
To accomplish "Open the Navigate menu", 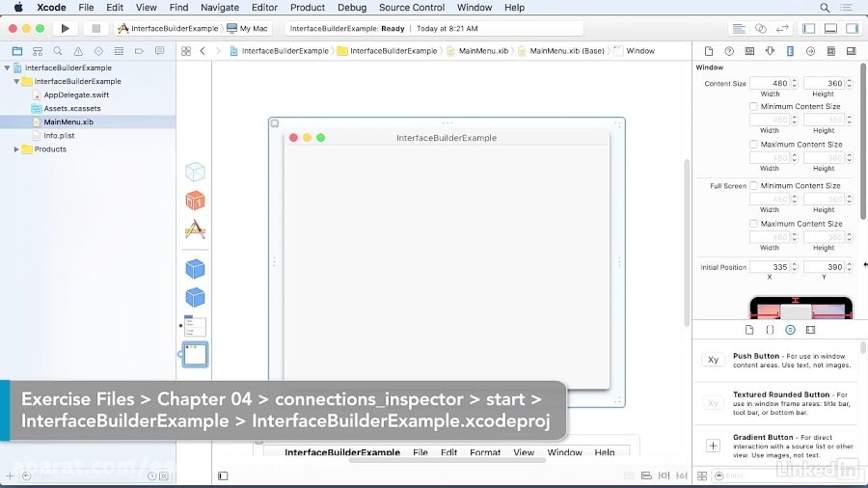I will (220, 7).
